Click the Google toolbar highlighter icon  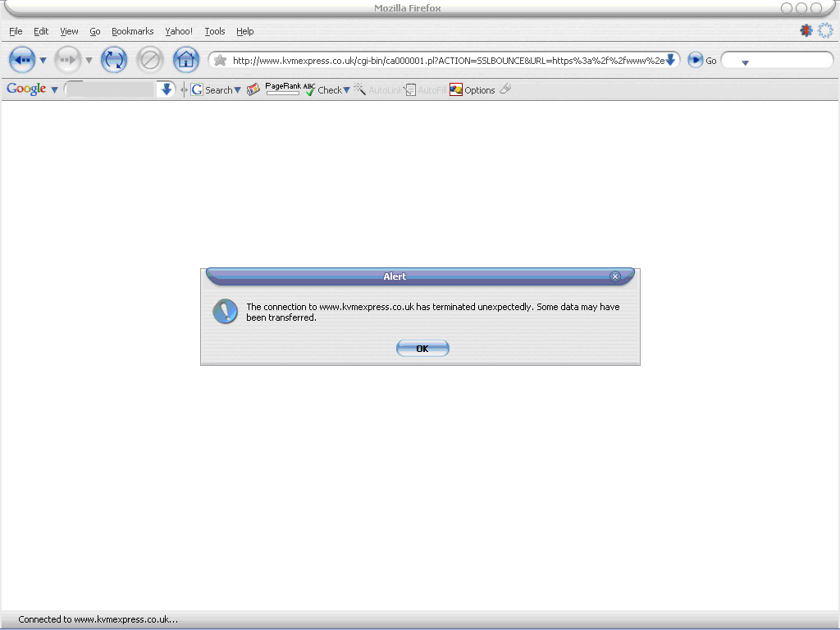505,89
